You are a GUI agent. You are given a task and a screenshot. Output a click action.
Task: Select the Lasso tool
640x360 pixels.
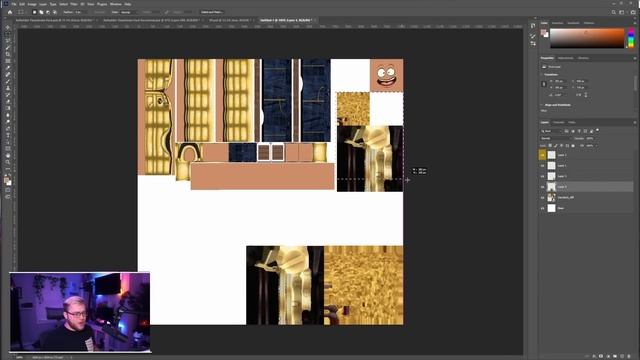[x=8, y=41]
